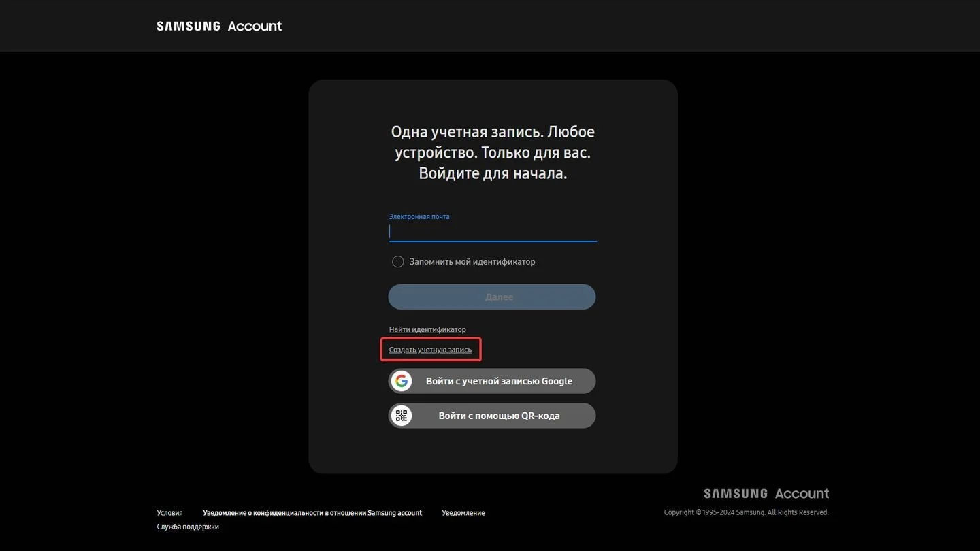Viewport: 980px width, 551px height.
Task: Click the Google logo icon
Action: tap(402, 381)
